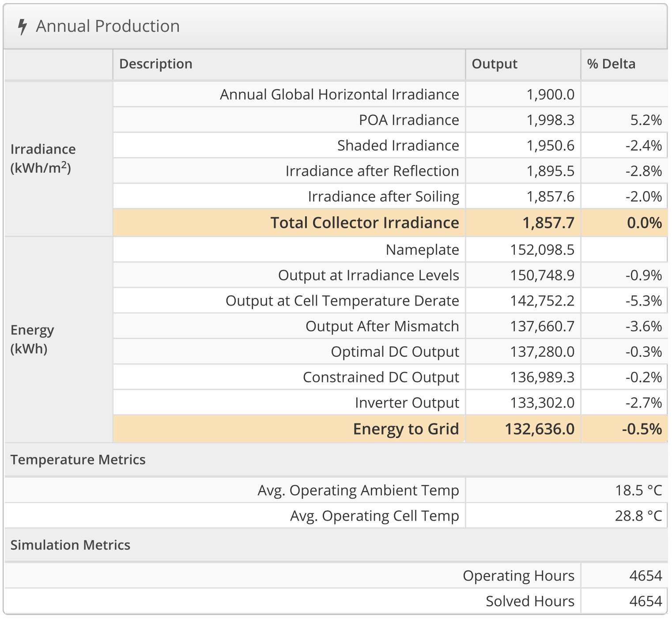Select the Annual Global Horizontal Irradiance row
The width and height of the screenshot is (672, 619).
click(340, 94)
